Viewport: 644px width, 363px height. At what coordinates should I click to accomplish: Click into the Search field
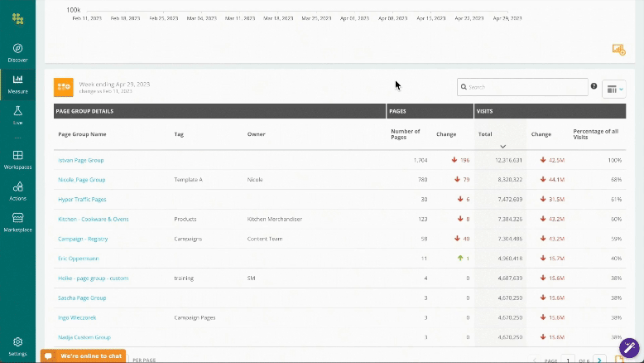[522, 87]
